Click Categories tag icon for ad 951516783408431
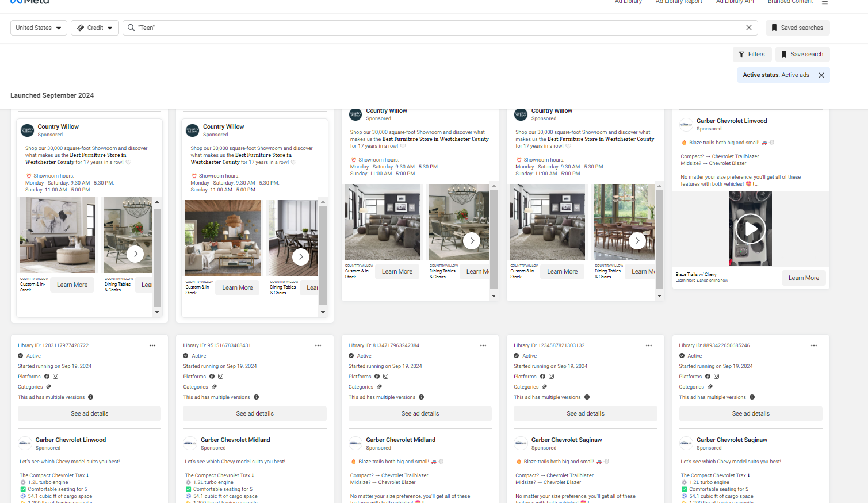The width and height of the screenshot is (868, 503). coord(214,387)
